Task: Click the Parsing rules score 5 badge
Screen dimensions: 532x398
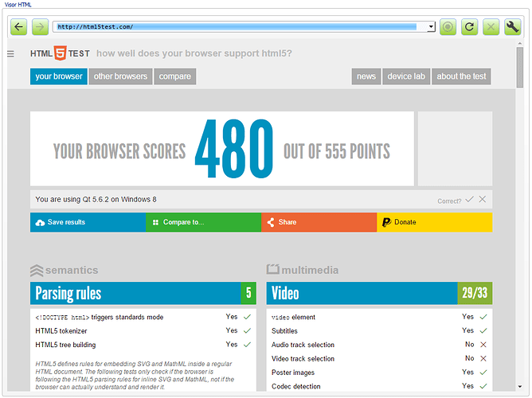Action: [248, 293]
